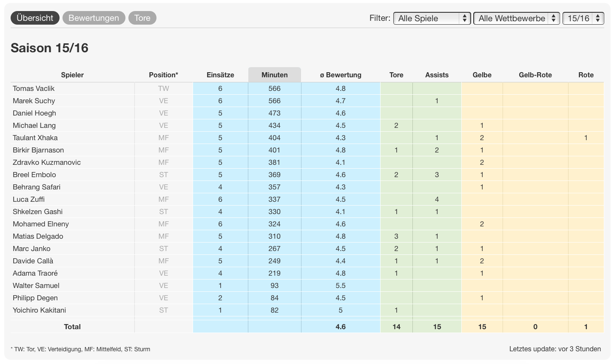Select the Übersicht tab
The width and height of the screenshot is (614, 364).
tap(35, 17)
